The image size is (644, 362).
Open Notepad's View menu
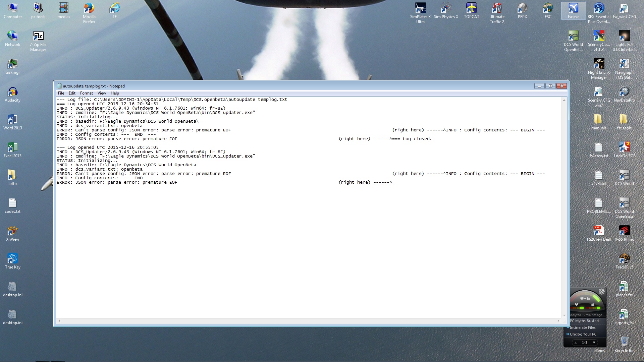pos(102,93)
